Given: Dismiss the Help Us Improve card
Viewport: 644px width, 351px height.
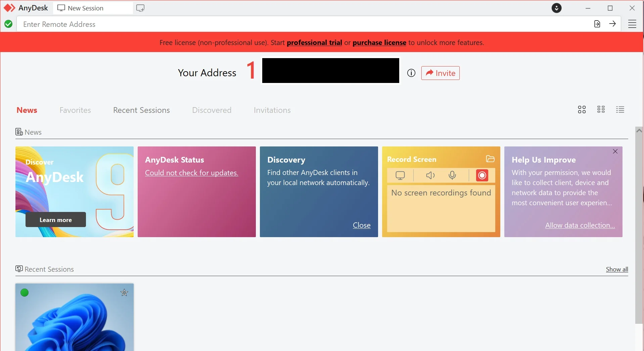Looking at the screenshot, I should tap(615, 151).
